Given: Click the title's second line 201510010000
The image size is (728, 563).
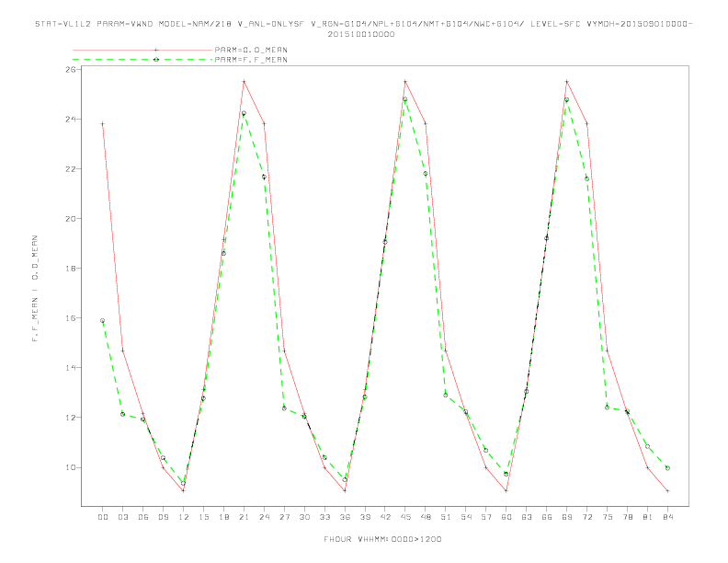Looking at the screenshot, I should point(361,34).
